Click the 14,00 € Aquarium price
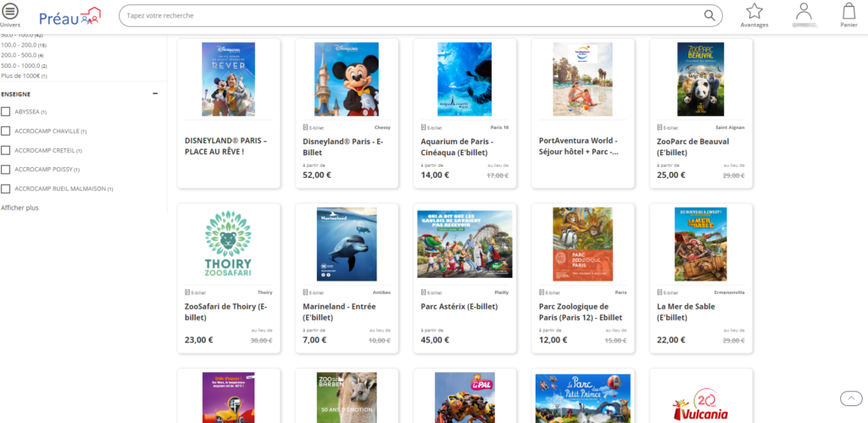 tap(435, 175)
